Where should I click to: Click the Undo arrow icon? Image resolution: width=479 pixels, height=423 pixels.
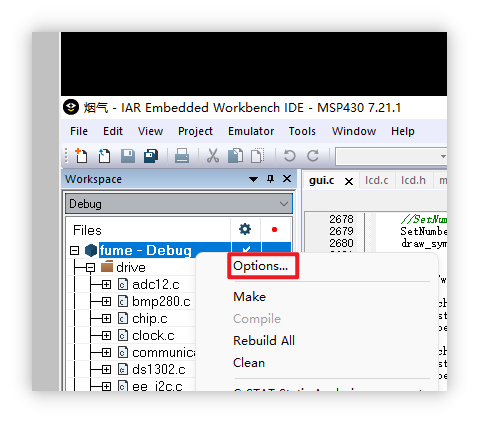click(x=289, y=156)
